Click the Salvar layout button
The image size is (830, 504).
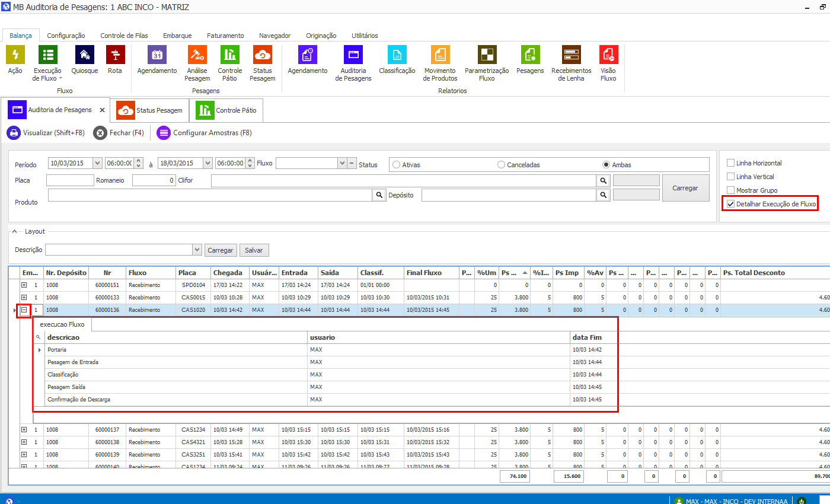pyautogui.click(x=254, y=250)
